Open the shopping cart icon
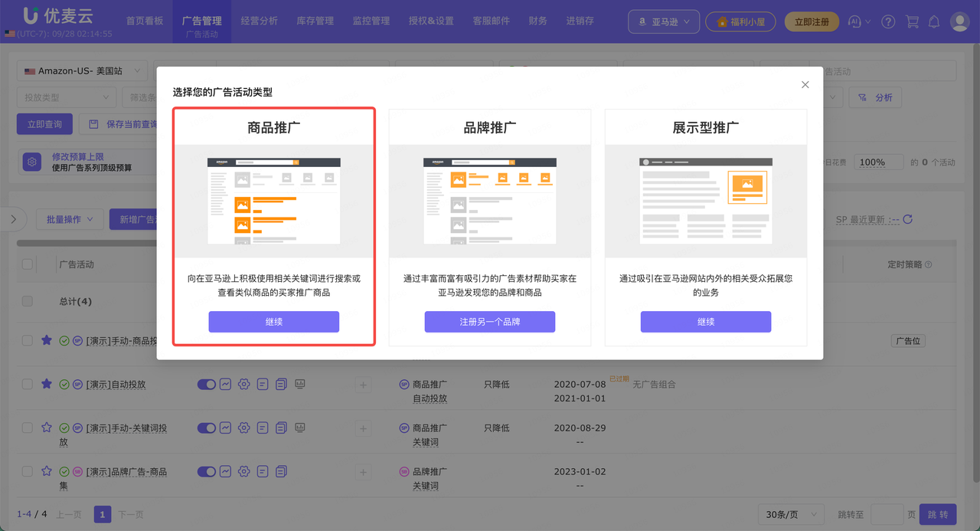 coord(912,22)
